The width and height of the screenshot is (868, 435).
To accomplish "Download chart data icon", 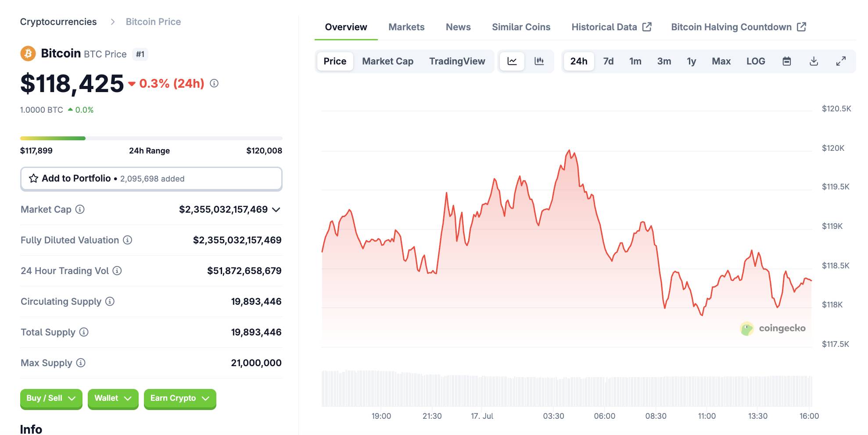I will click(x=814, y=61).
